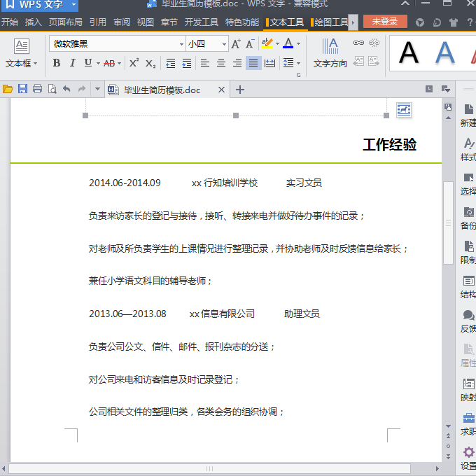This screenshot has height=476, width=476.
Task: Increase paragraph indent
Action: click(187, 63)
